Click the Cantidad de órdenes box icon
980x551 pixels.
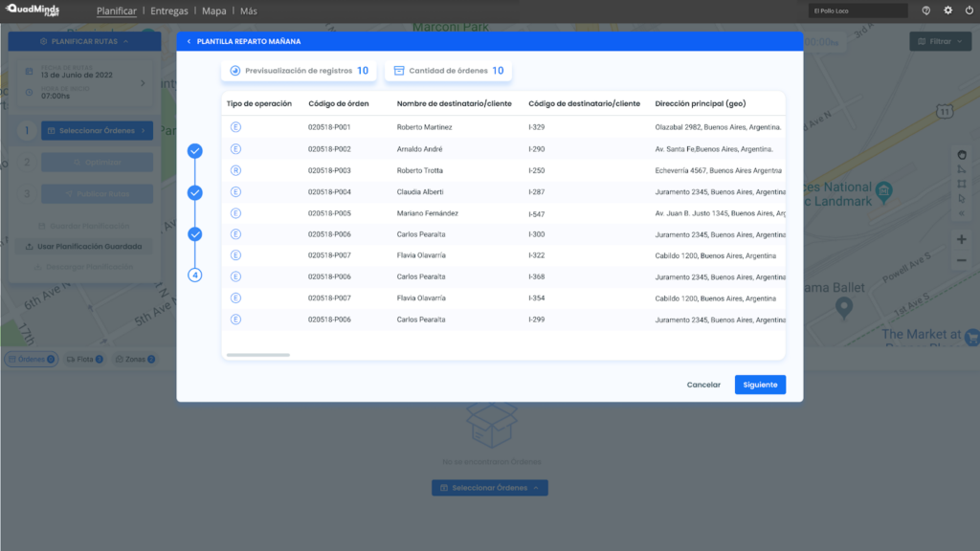coord(399,71)
